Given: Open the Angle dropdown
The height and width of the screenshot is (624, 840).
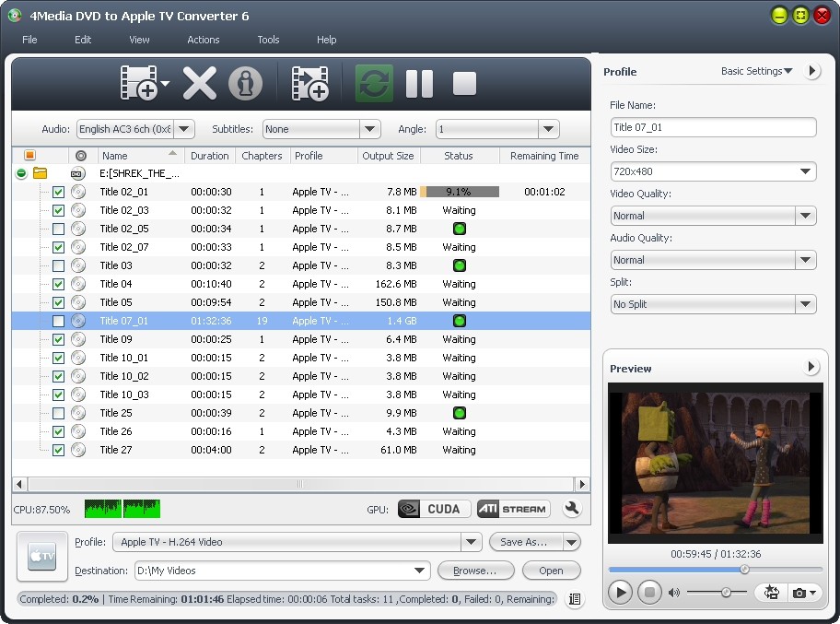Looking at the screenshot, I should point(548,129).
